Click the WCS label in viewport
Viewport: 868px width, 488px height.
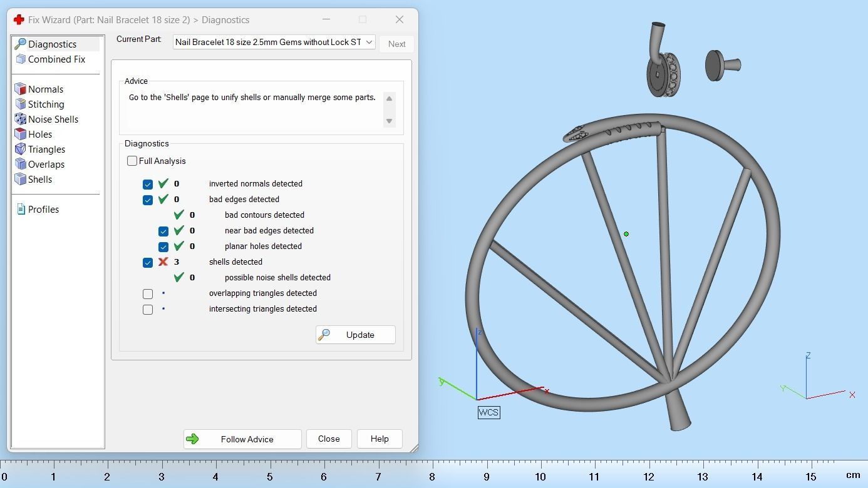coord(488,412)
